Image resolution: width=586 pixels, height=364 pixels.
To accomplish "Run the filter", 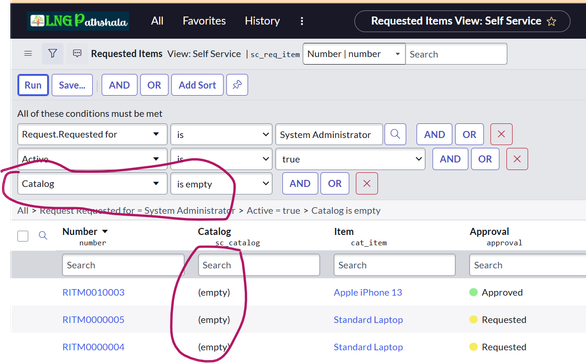I will pos(33,85).
